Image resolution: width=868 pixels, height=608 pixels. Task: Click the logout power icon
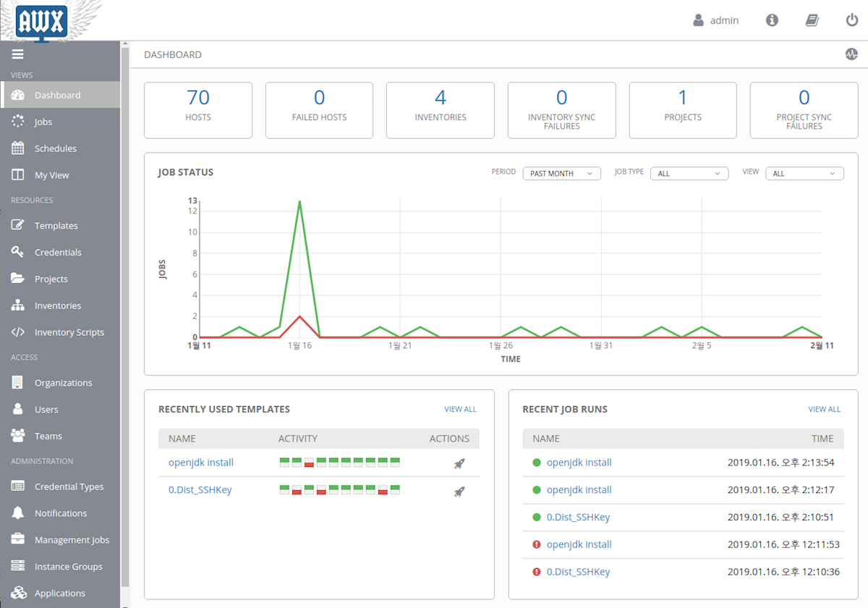tap(851, 20)
